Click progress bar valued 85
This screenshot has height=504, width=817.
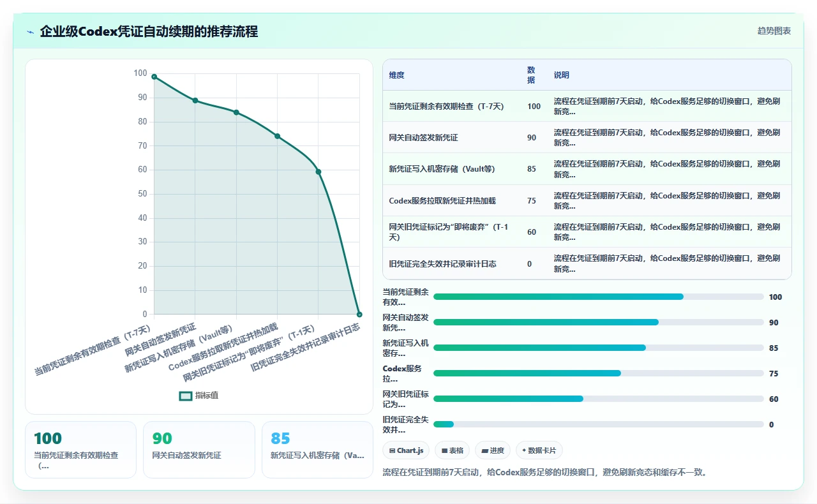599,348
